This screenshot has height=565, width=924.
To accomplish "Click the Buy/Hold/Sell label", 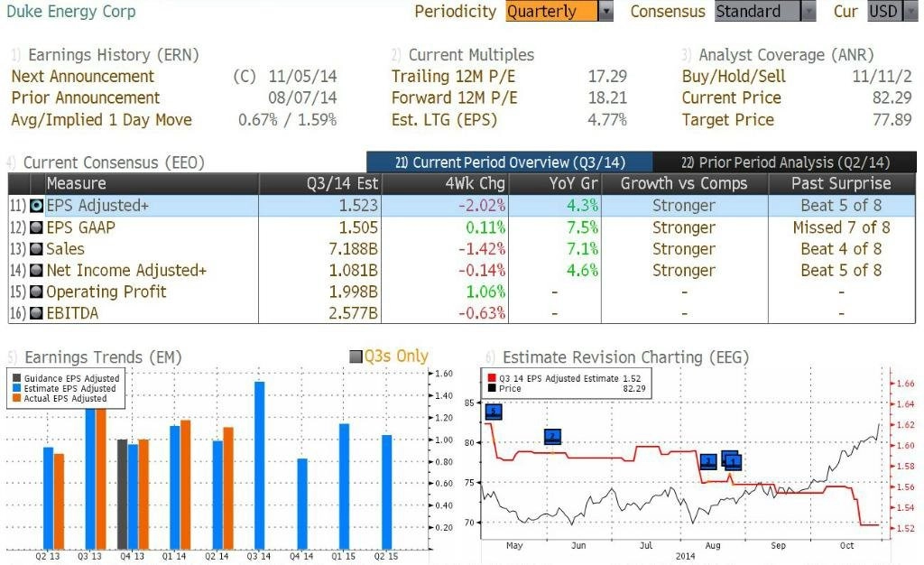I will coord(734,77).
